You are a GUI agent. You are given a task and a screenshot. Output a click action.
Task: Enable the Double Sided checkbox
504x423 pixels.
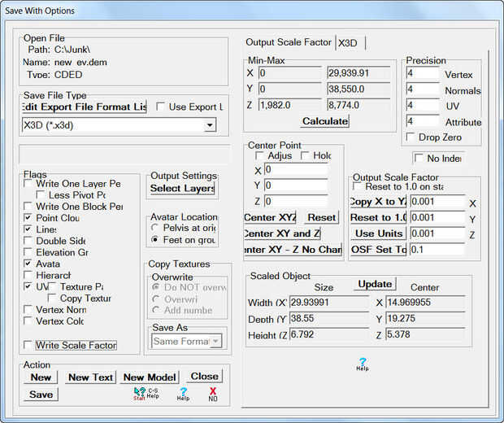coord(28,241)
